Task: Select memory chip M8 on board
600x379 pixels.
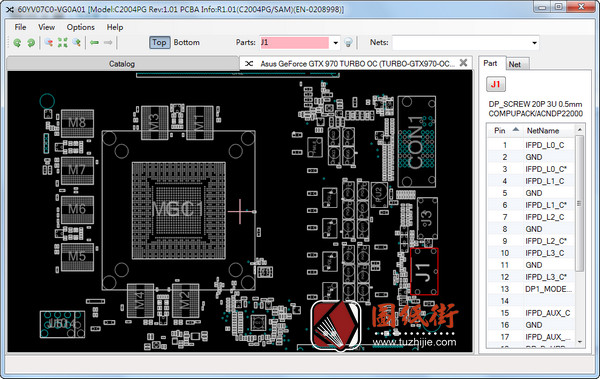Action: pos(77,123)
